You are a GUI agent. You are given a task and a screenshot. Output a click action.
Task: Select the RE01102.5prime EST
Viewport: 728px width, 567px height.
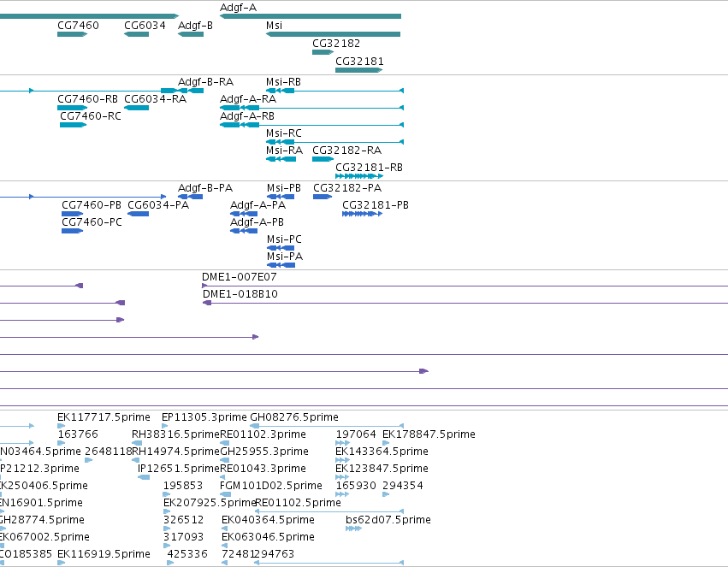click(329, 511)
